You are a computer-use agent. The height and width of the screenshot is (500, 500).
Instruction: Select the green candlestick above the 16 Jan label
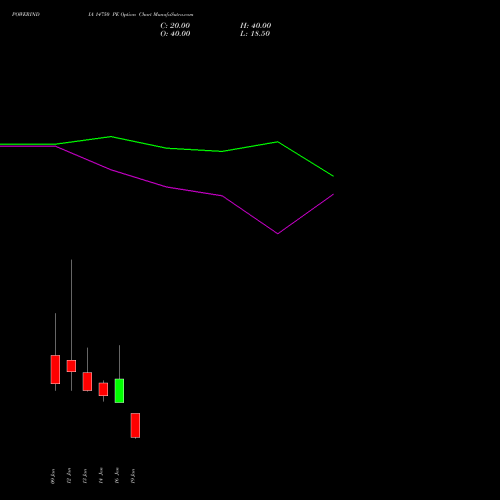(119, 391)
